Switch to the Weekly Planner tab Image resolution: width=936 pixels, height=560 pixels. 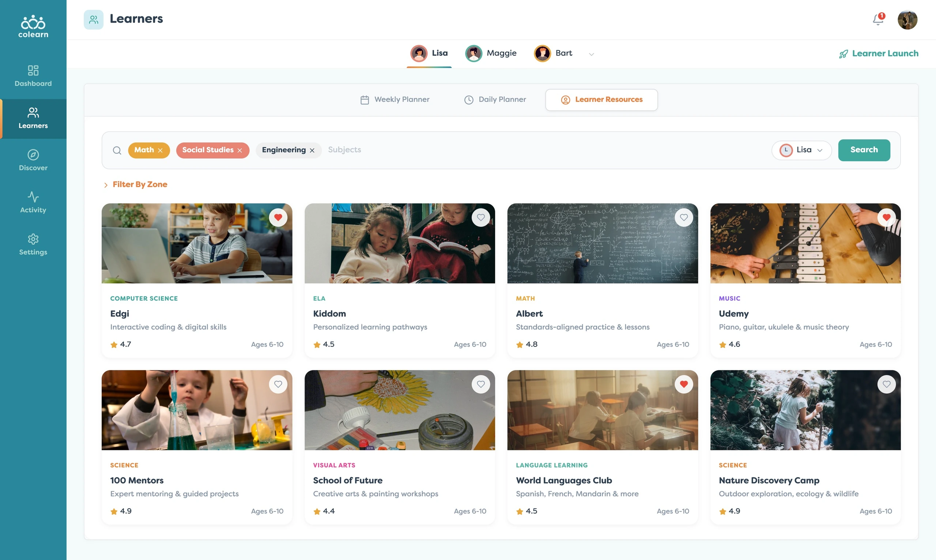(x=395, y=100)
